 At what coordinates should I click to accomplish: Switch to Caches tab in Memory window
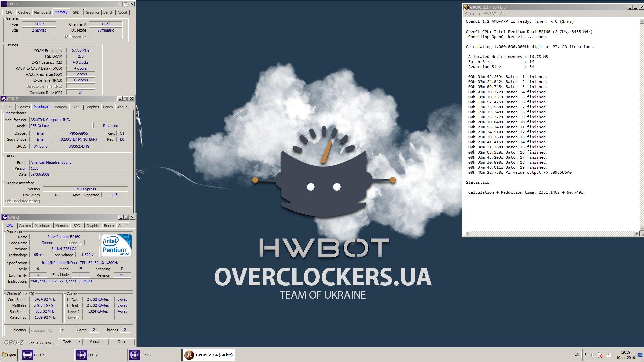(x=24, y=12)
